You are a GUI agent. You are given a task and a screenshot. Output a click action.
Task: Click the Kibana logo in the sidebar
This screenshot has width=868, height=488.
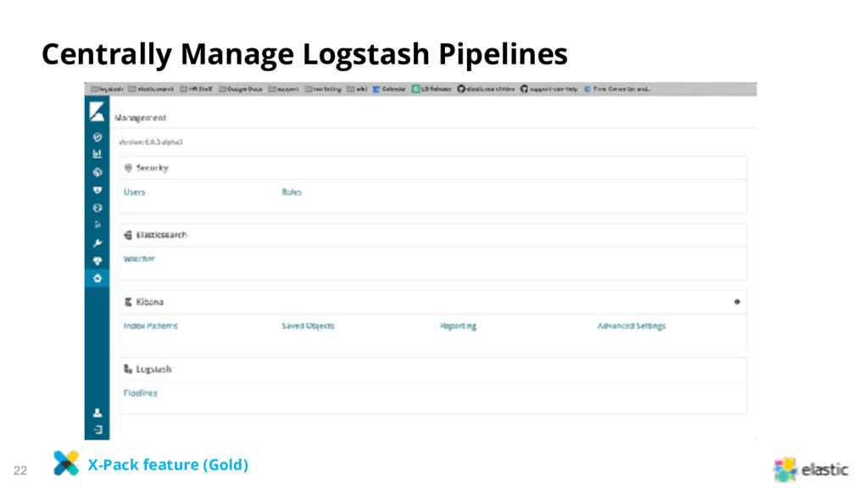[97, 112]
